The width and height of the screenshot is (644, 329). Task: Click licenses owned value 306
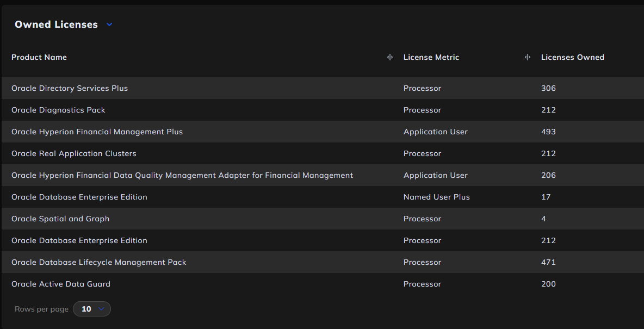[x=548, y=88]
